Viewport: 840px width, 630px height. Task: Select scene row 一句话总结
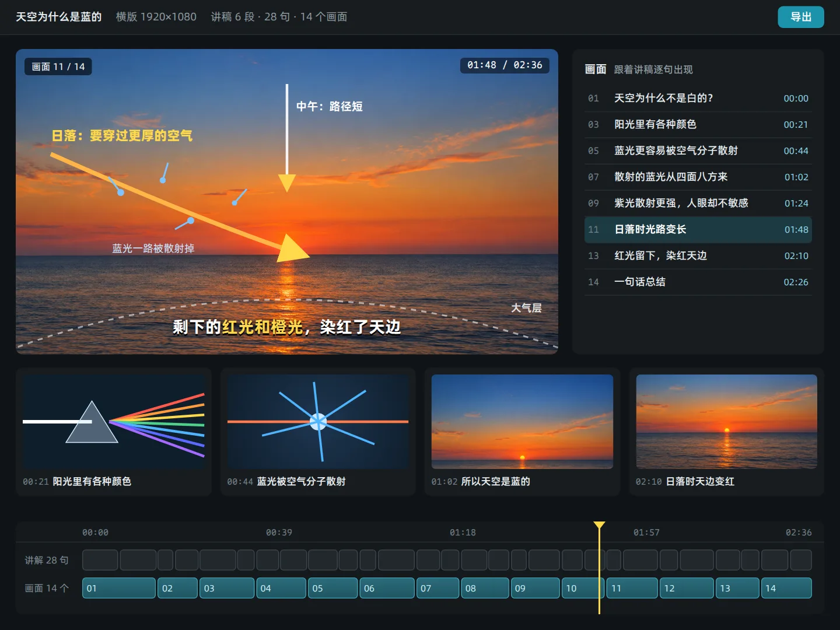(x=698, y=282)
